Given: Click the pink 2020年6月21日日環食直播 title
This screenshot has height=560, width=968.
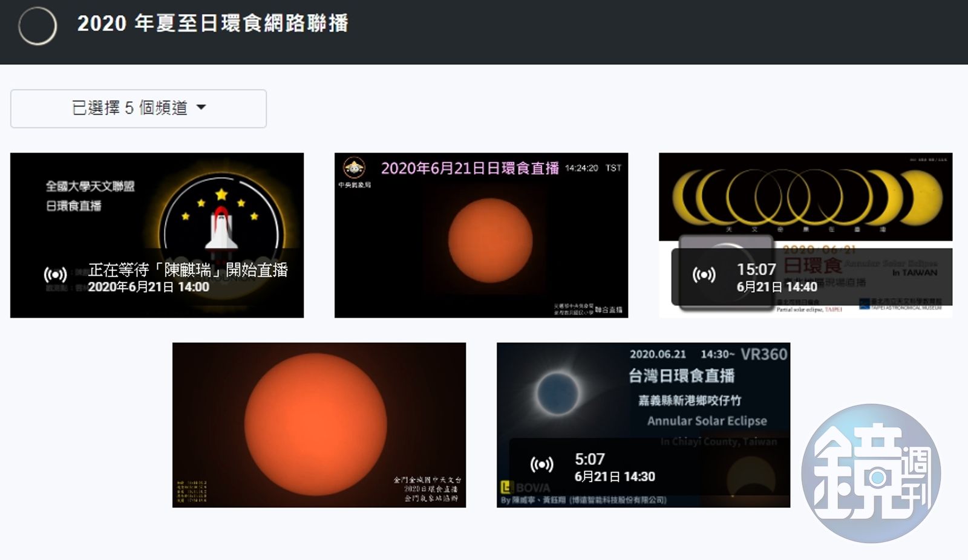Looking at the screenshot, I should click(x=469, y=168).
